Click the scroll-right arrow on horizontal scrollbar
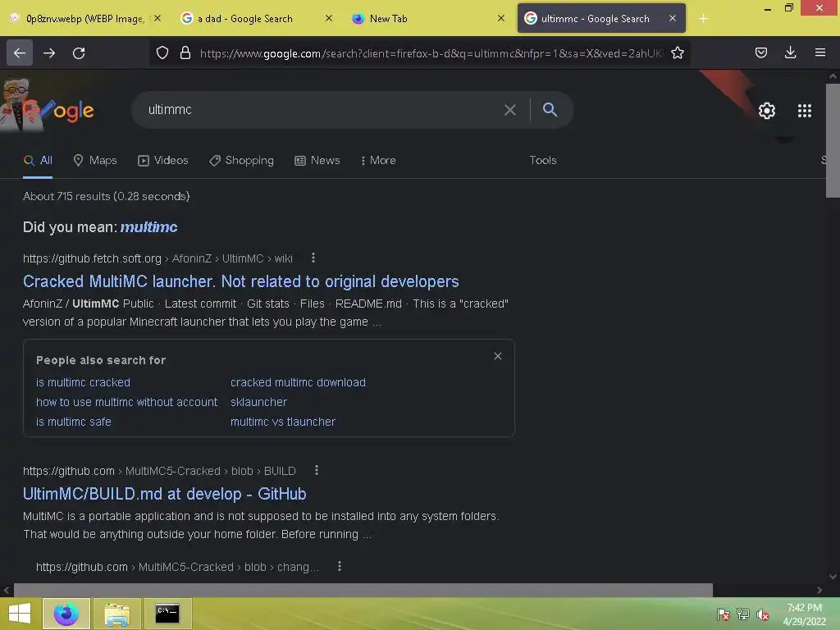840x630 pixels. pos(819,590)
